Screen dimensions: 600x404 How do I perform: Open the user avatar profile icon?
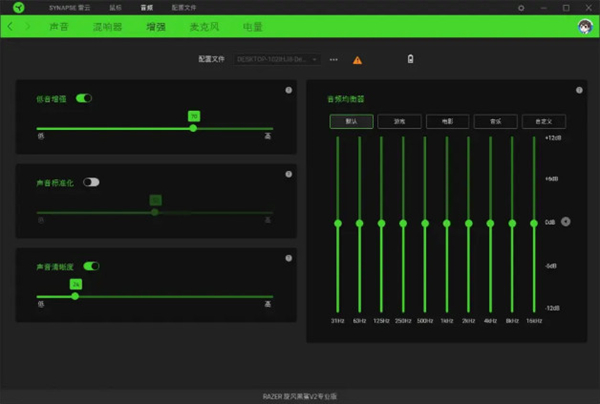click(x=584, y=27)
